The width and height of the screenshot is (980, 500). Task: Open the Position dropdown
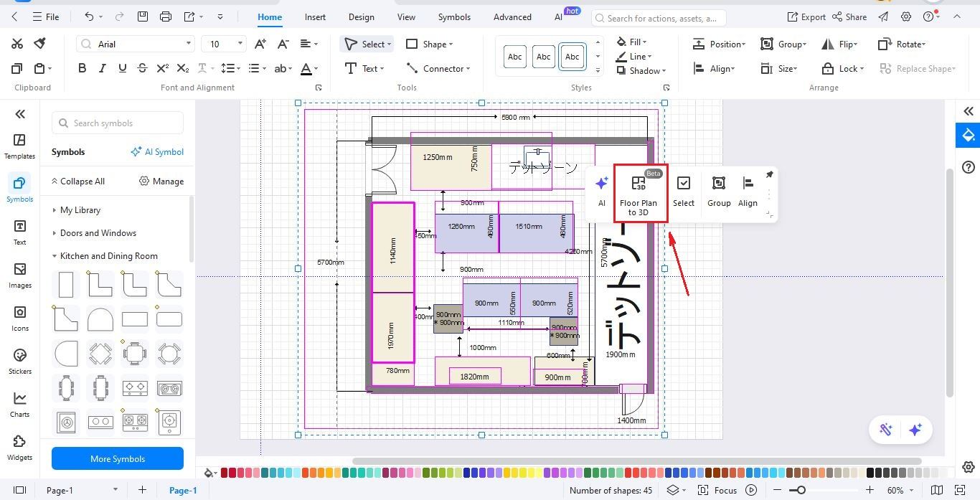click(x=719, y=44)
